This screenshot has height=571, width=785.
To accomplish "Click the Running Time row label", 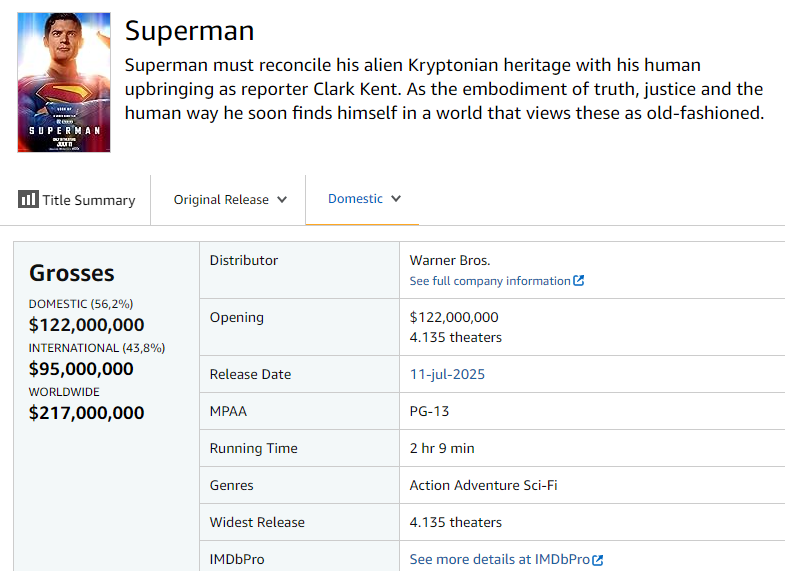I will coord(254,448).
